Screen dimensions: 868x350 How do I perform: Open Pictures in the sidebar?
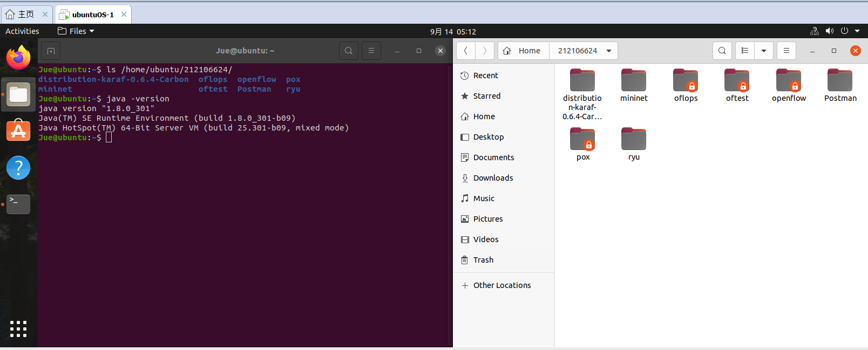click(x=504, y=219)
